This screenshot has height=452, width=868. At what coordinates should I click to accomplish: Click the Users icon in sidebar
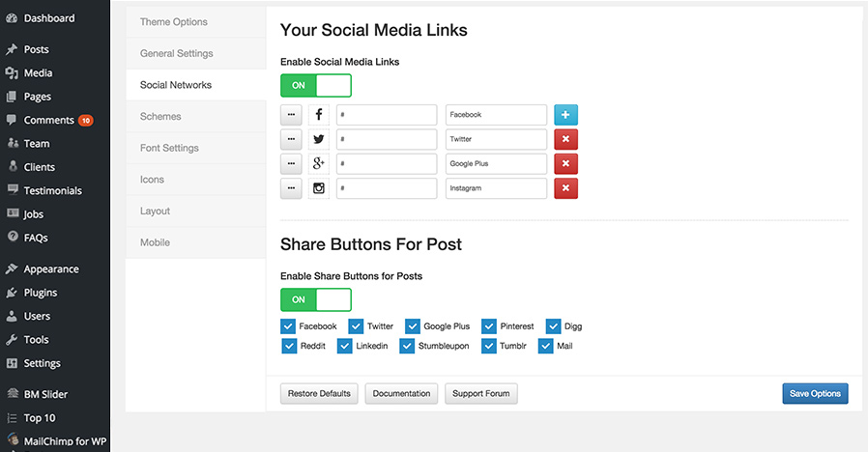click(12, 316)
